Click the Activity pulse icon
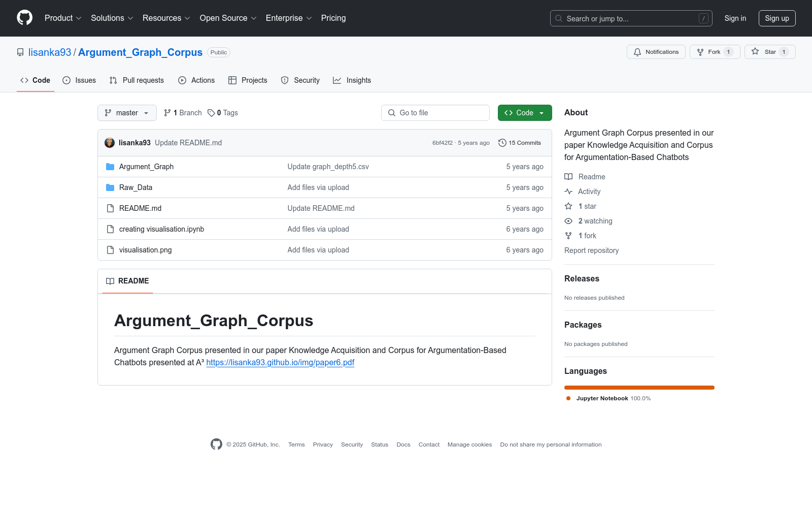 568,192
